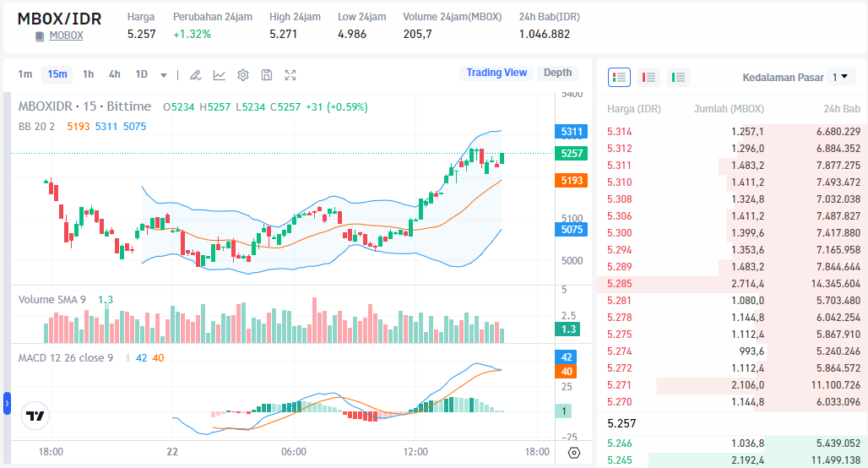Select the 4h timeframe
Viewport: 868px width, 468px height.
point(114,74)
